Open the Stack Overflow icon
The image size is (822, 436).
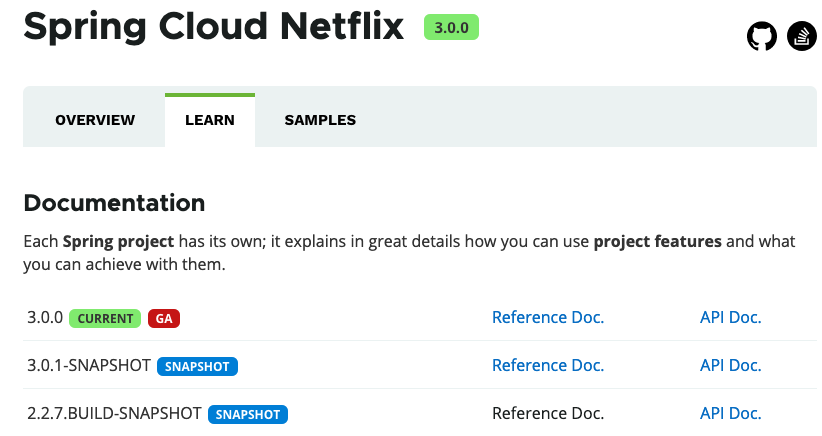[802, 36]
